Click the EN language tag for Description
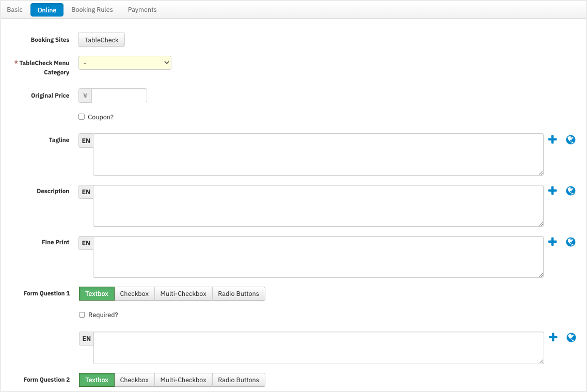Screen dimensions: 587x392 [x=86, y=192]
